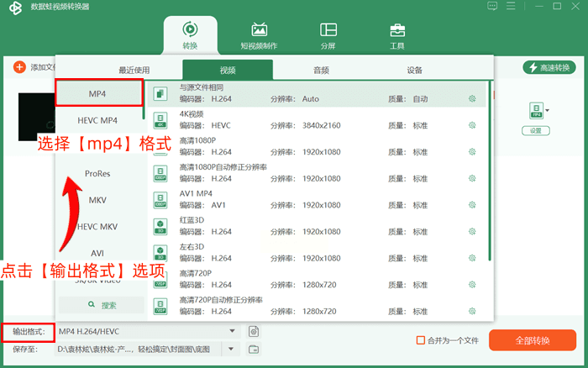Expand the 输出格式 MP4 H.264/HEVC dropdown

232,332
